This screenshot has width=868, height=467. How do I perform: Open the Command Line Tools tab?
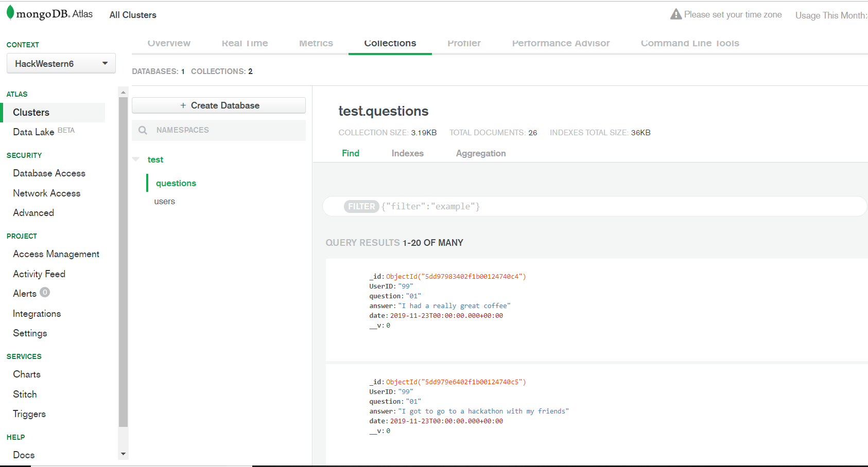click(x=690, y=43)
